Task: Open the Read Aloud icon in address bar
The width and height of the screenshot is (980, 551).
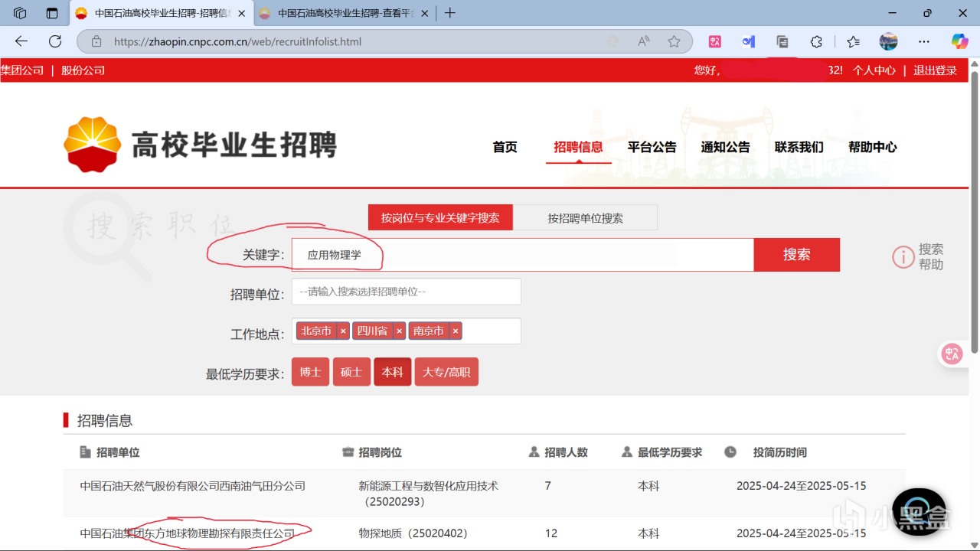Action: [x=644, y=41]
